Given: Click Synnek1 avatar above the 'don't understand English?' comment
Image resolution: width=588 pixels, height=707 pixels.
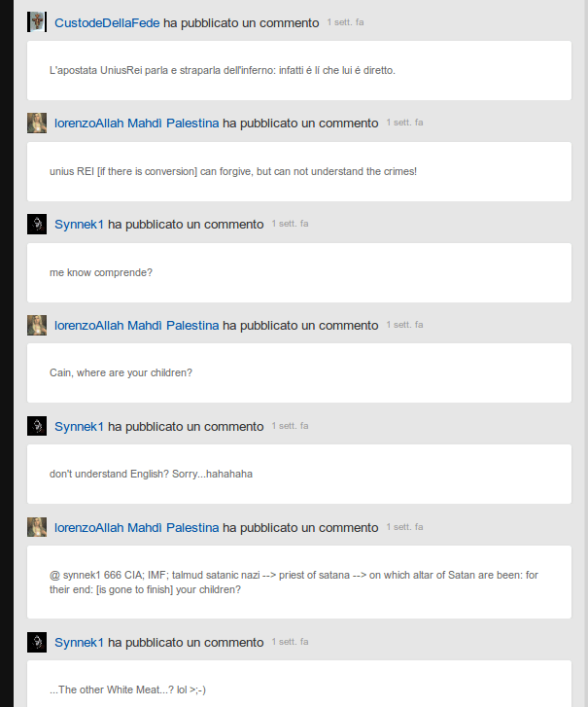Looking at the screenshot, I should coord(37,427).
